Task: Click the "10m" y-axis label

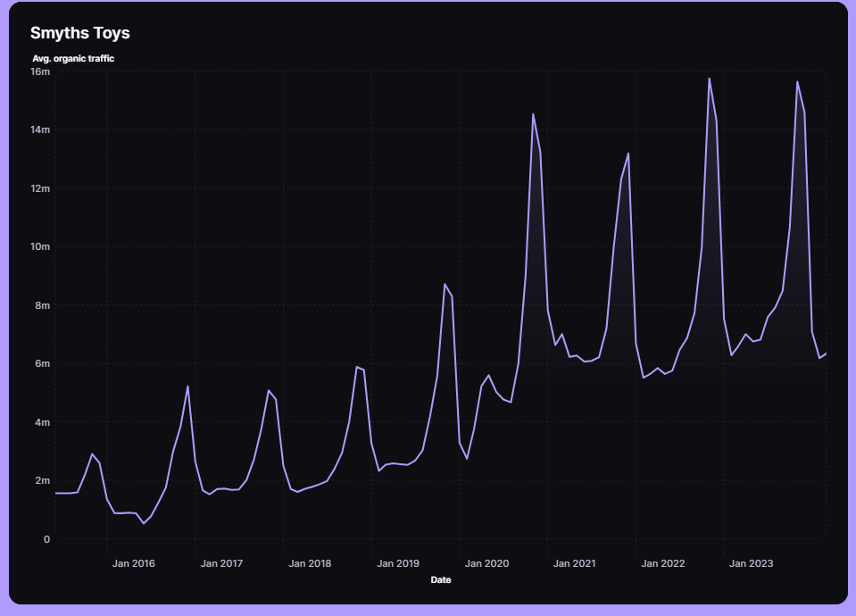Action: click(40, 246)
